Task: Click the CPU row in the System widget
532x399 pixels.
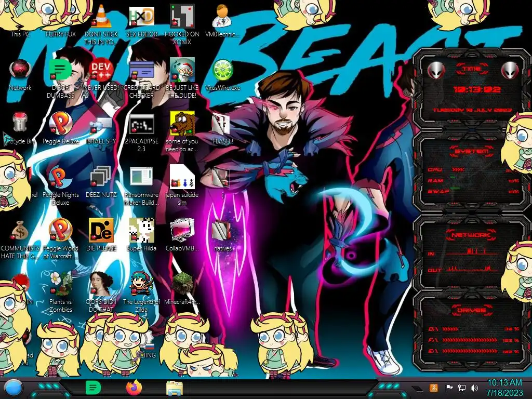Action: [x=473, y=170]
